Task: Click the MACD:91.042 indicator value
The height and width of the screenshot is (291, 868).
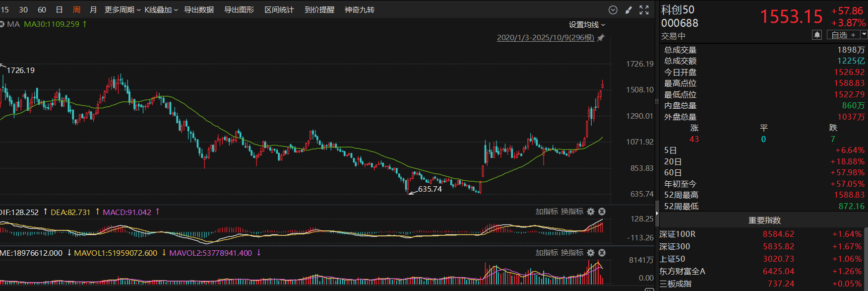Action: (x=127, y=212)
